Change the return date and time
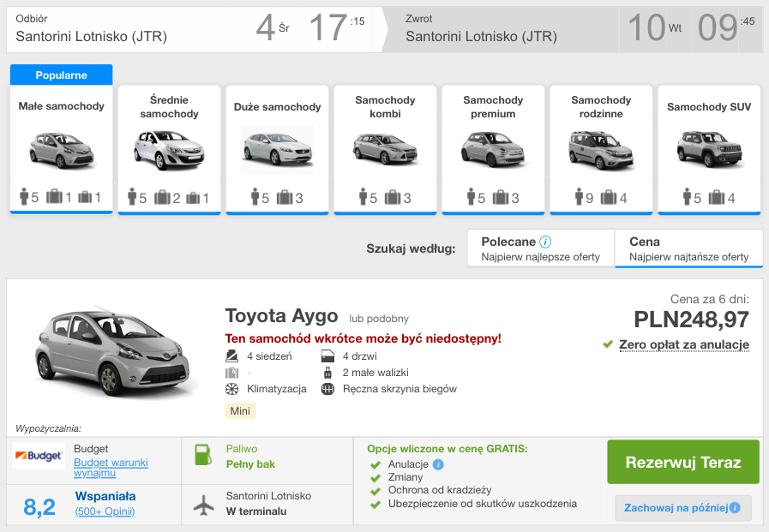 690,29
